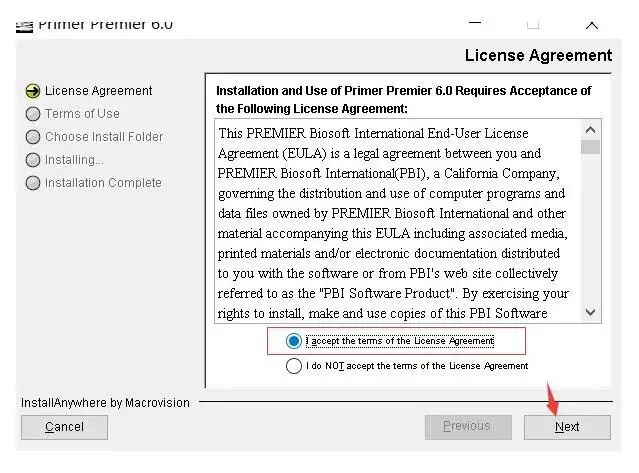Click the Cancel button
This screenshot has width=639, height=473.
tap(64, 427)
